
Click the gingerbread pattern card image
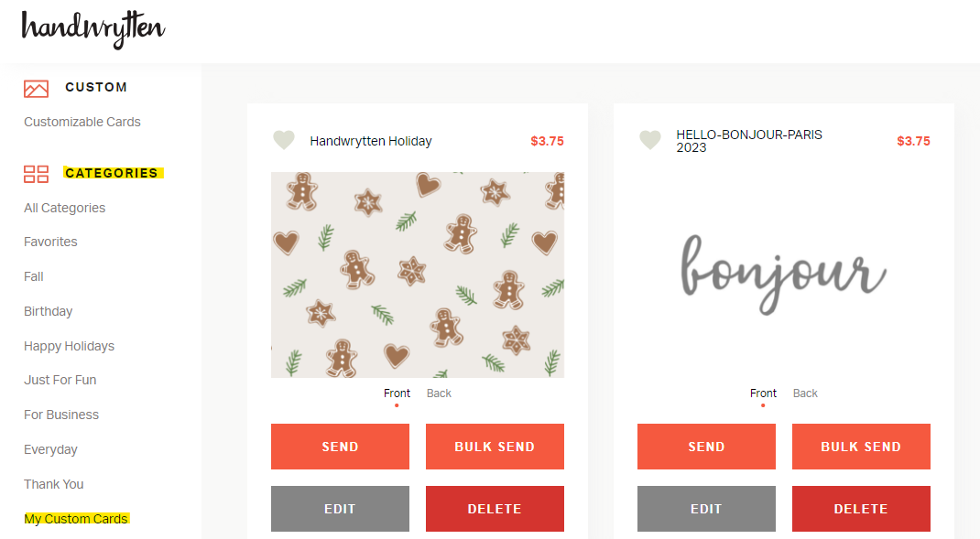click(x=418, y=275)
